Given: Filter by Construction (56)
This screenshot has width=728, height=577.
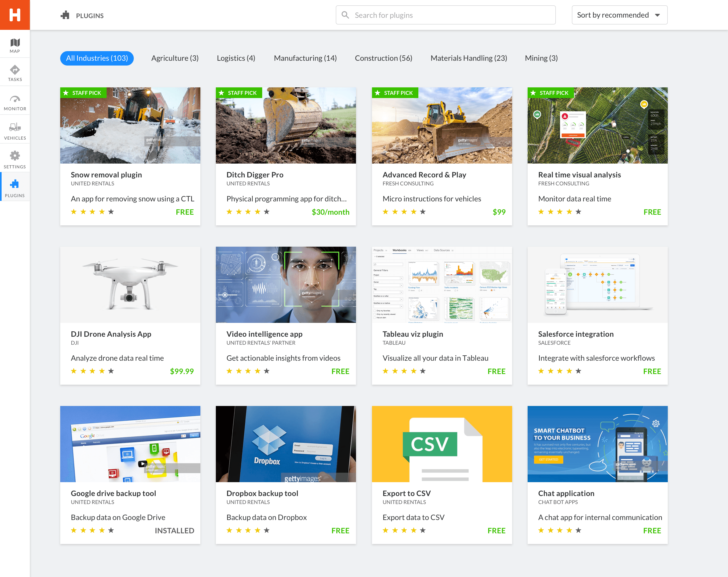Looking at the screenshot, I should (x=383, y=58).
